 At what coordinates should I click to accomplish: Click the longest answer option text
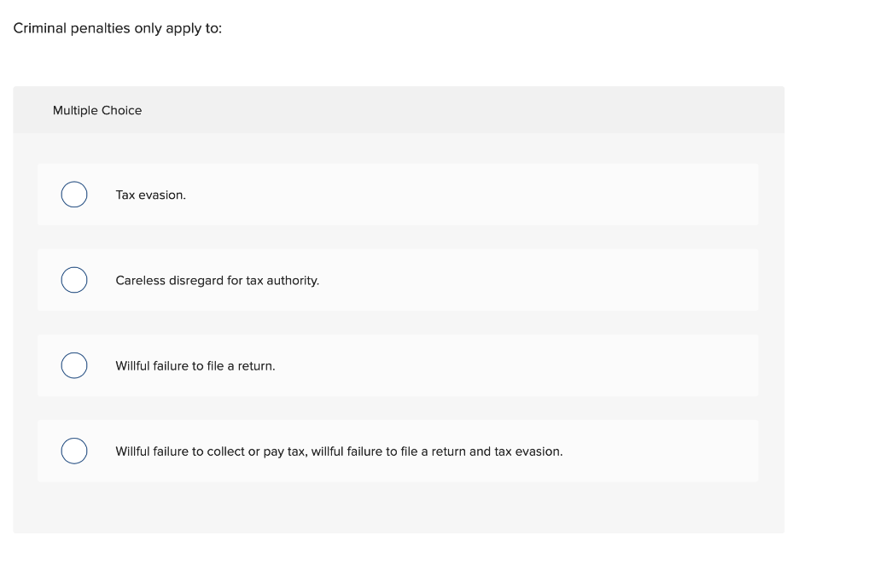click(x=339, y=451)
